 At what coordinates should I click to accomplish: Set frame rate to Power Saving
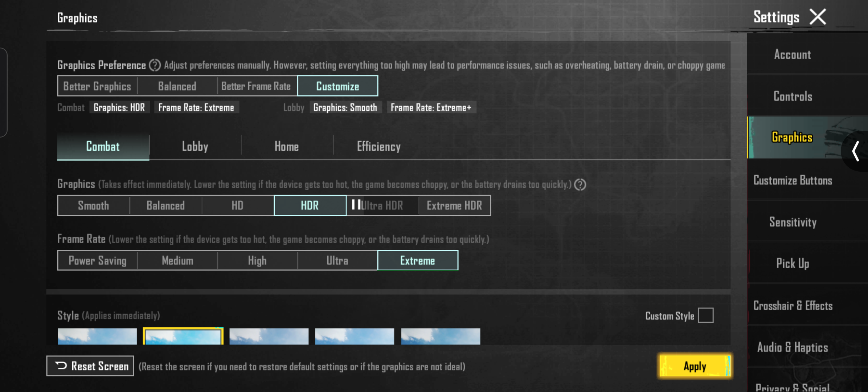(x=97, y=261)
